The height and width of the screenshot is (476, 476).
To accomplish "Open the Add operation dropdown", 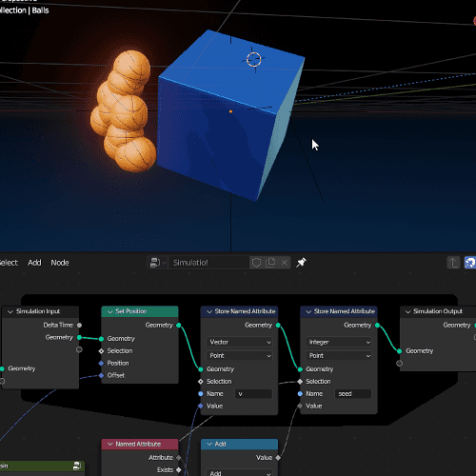I will (240, 473).
